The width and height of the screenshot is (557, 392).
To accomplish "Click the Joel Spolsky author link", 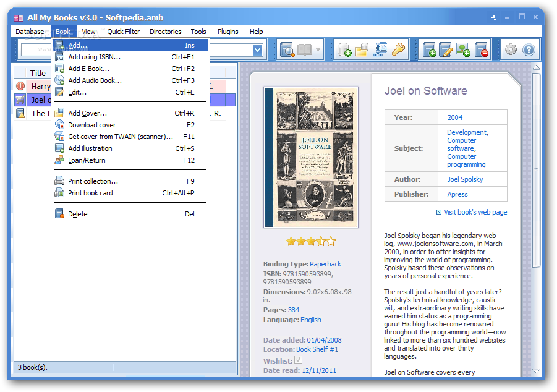I will click(x=465, y=179).
